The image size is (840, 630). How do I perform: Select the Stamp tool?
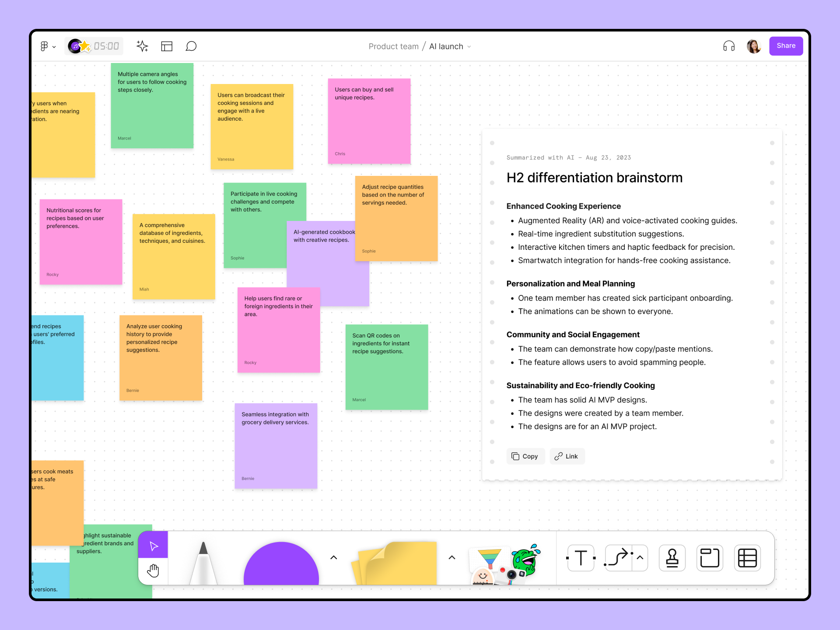point(672,558)
